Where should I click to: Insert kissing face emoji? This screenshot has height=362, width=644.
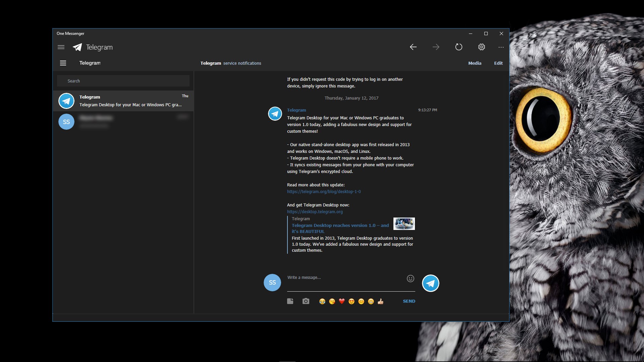(x=332, y=301)
